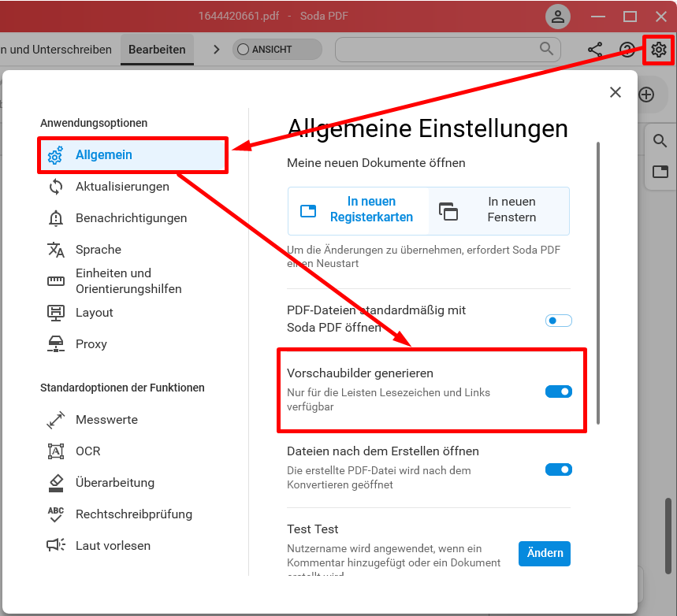The height and width of the screenshot is (616, 677).
Task: Click the Allgemeine Einstellungen heading
Action: 427,128
